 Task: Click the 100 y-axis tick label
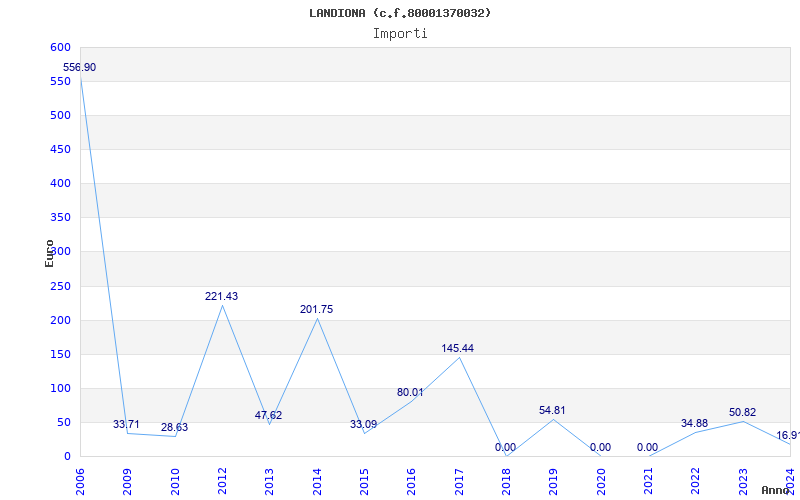point(60,389)
